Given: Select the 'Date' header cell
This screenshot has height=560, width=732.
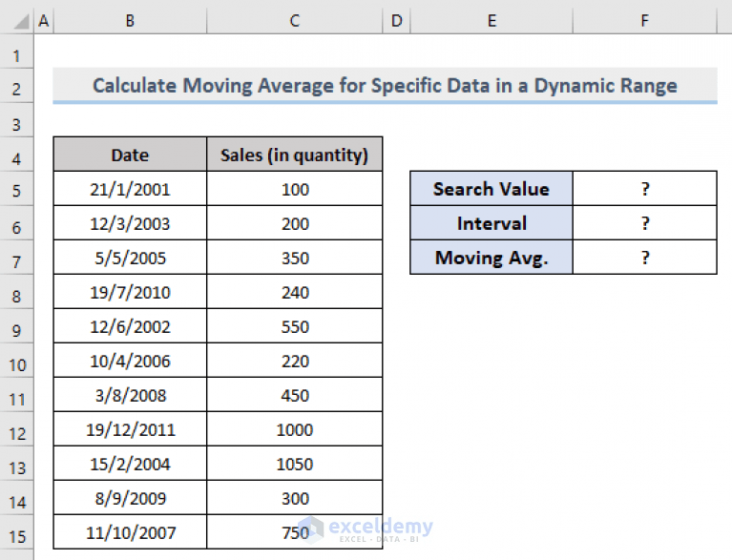Looking at the screenshot, I should tap(130, 155).
